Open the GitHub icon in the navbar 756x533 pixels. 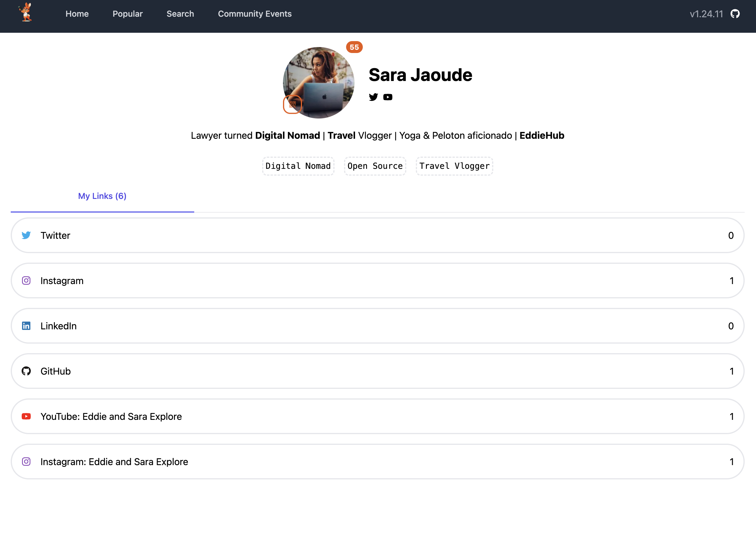(x=735, y=14)
